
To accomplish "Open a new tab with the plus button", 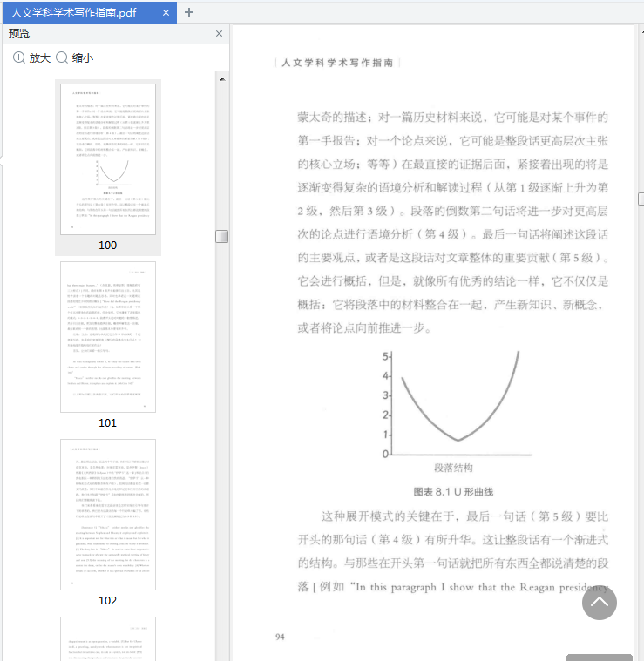I will click(189, 13).
